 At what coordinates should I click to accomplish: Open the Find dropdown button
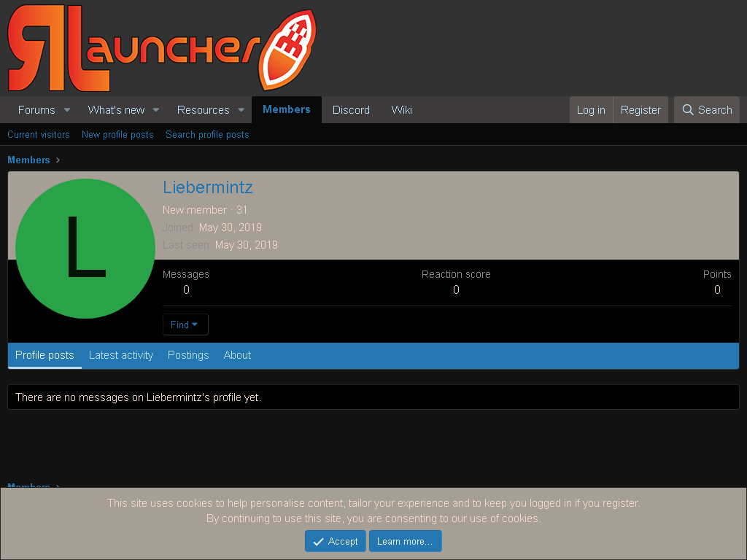click(x=185, y=324)
